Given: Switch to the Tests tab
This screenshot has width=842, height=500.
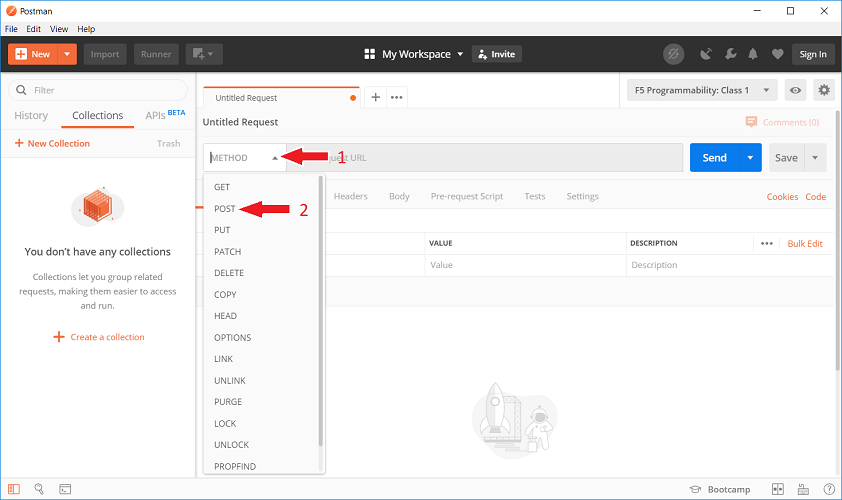Looking at the screenshot, I should point(535,197).
